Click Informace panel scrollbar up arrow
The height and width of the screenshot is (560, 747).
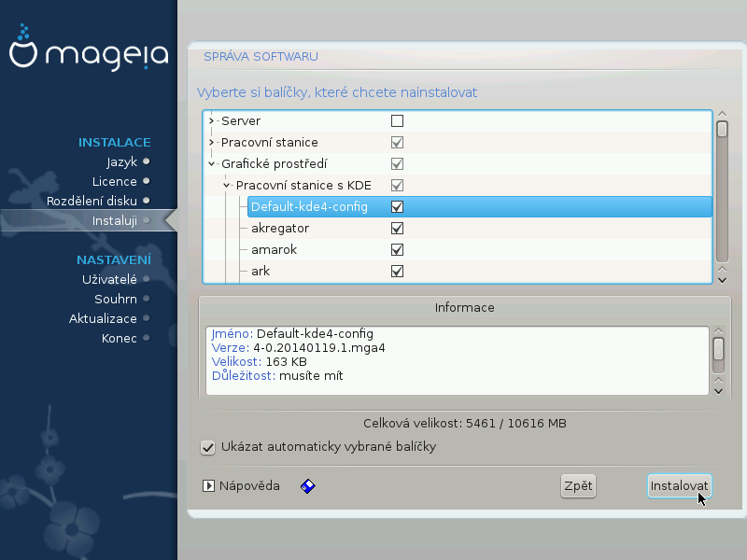(718, 330)
